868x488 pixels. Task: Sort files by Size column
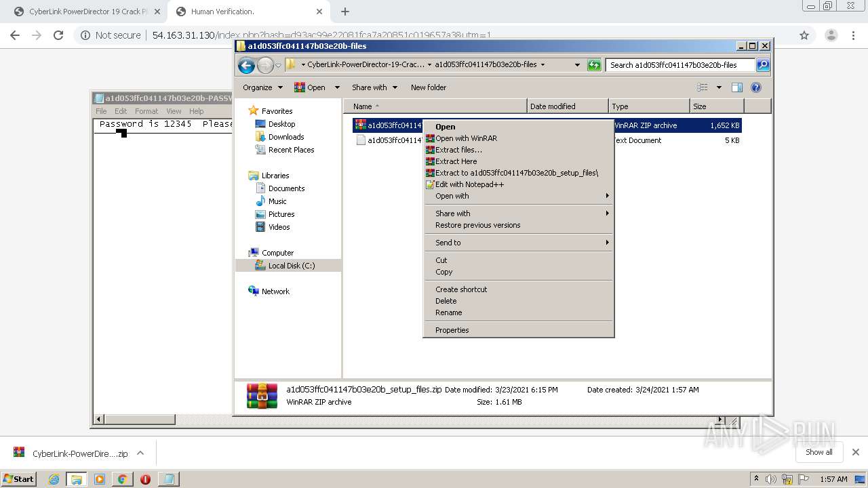pyautogui.click(x=717, y=106)
